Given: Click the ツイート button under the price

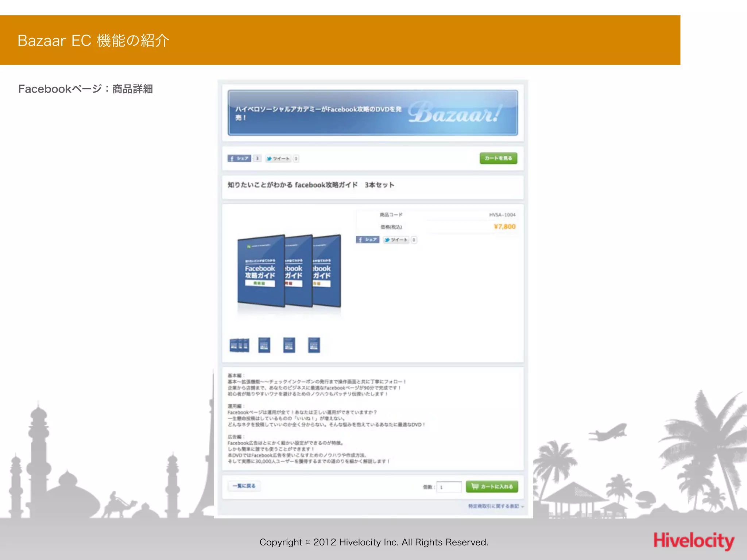Looking at the screenshot, I should click(396, 240).
